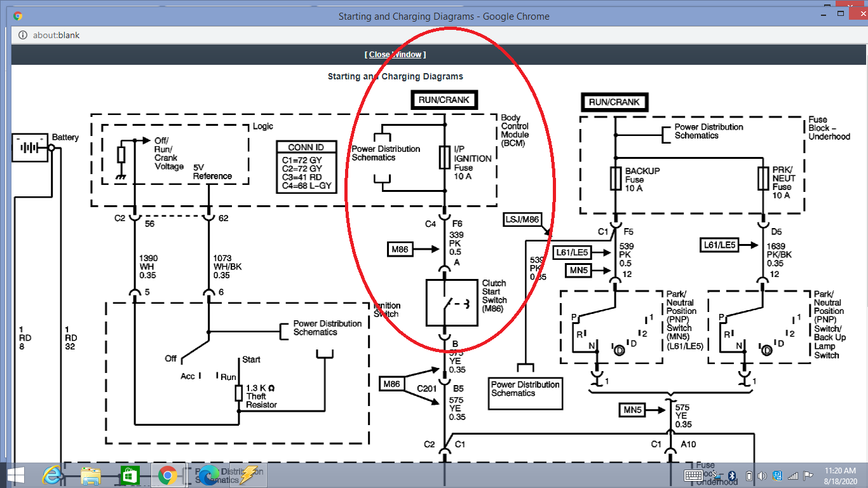Click the about:blank address text
868x488 pixels.
(x=56, y=35)
